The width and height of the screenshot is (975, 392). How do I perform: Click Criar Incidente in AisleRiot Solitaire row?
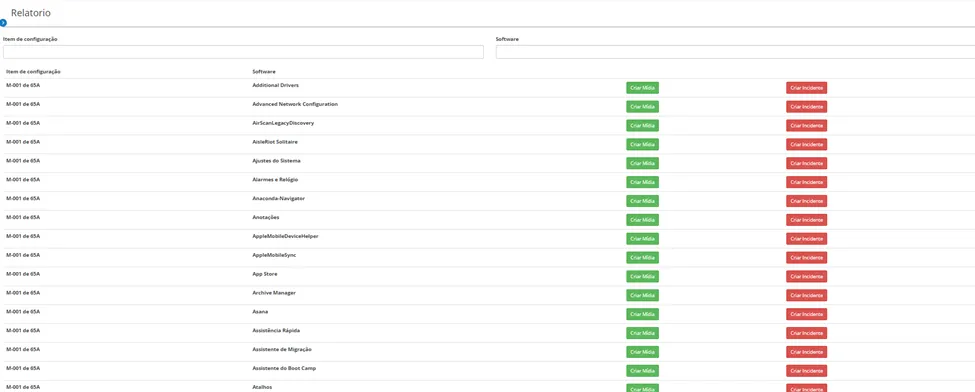806,144
